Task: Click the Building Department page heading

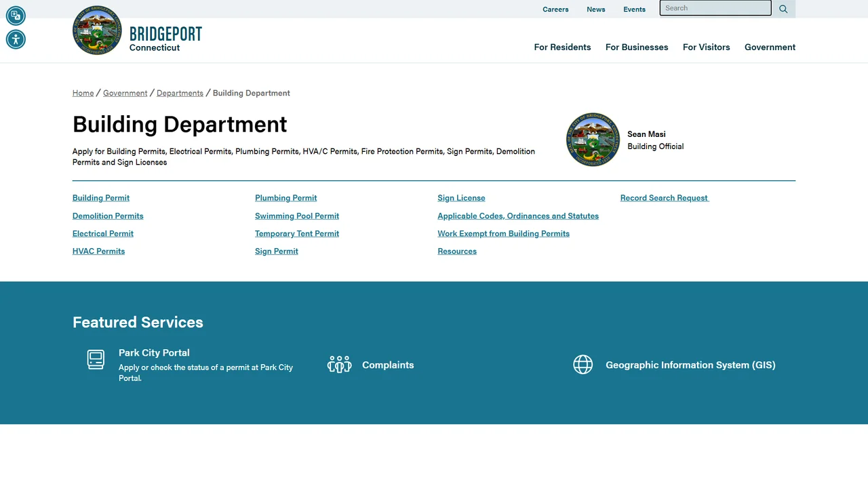Action: (180, 124)
